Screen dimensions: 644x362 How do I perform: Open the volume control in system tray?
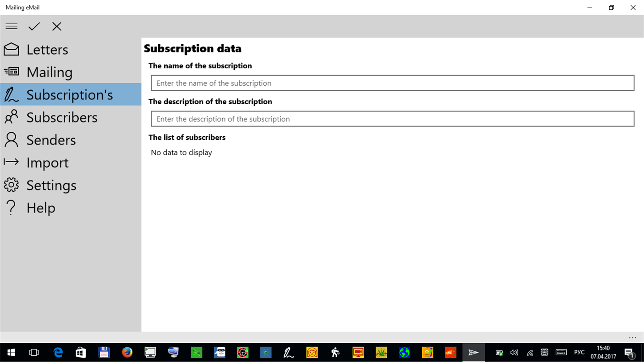[514, 353]
